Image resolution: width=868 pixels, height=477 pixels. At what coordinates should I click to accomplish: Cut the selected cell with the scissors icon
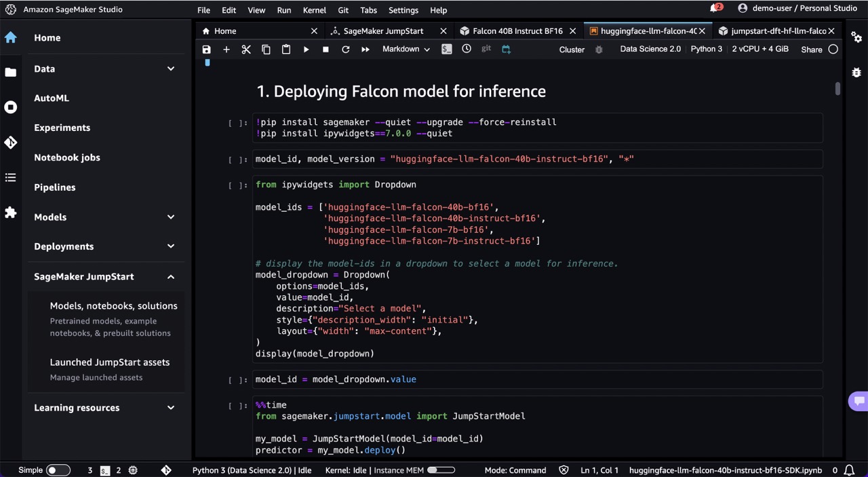[x=246, y=50]
